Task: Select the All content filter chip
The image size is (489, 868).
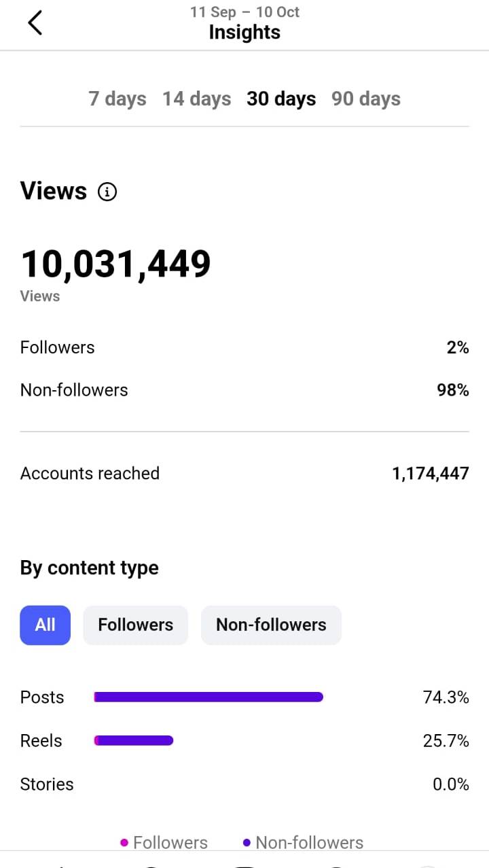Action: (45, 625)
